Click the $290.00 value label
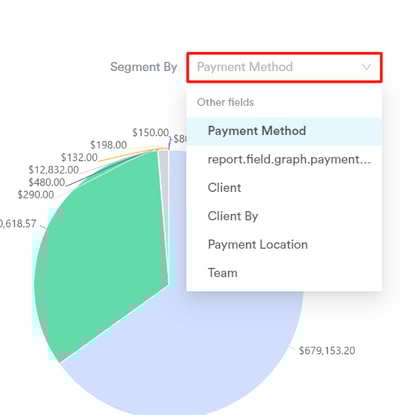 (36, 195)
